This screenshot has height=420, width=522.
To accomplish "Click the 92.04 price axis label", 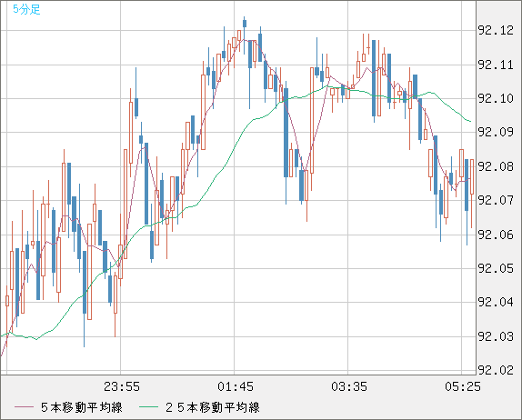I will [496, 302].
